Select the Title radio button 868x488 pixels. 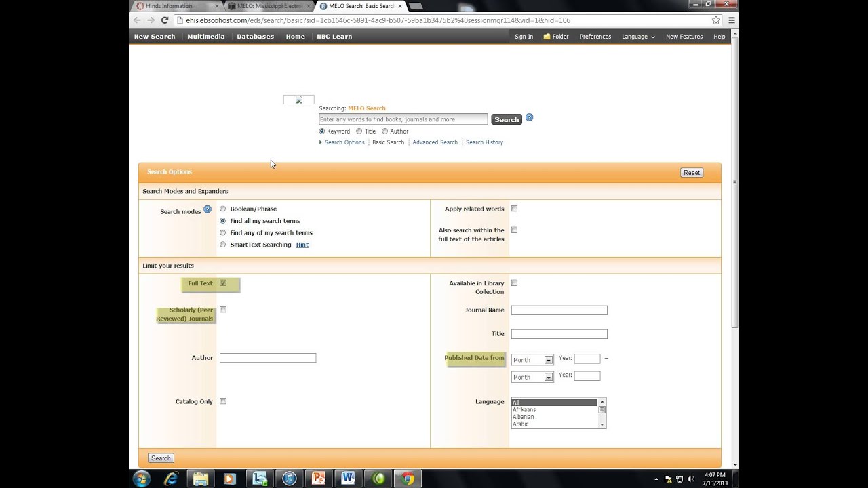pos(359,131)
